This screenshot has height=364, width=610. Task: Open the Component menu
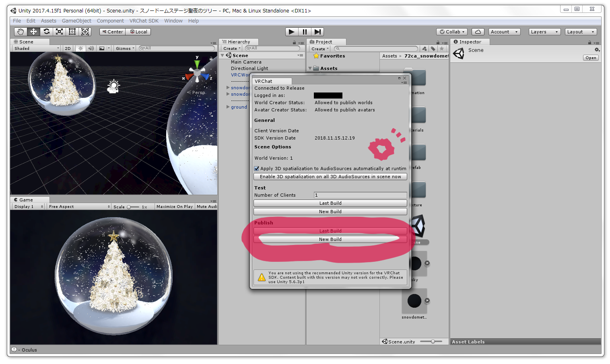(x=110, y=21)
